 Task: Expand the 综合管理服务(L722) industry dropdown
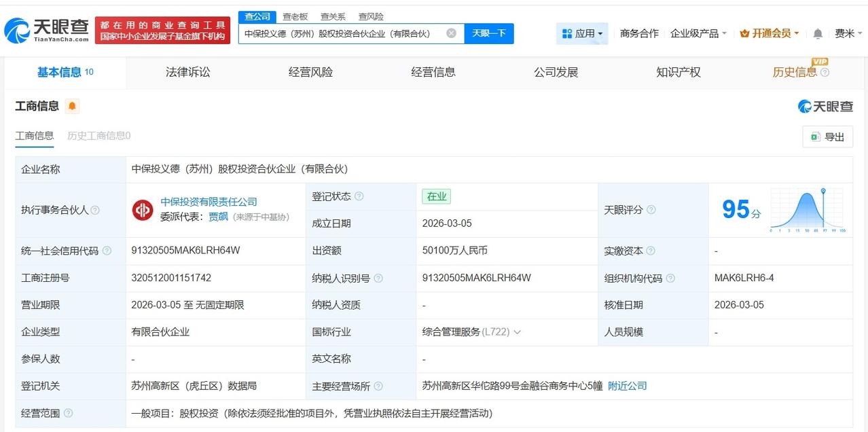point(516,331)
